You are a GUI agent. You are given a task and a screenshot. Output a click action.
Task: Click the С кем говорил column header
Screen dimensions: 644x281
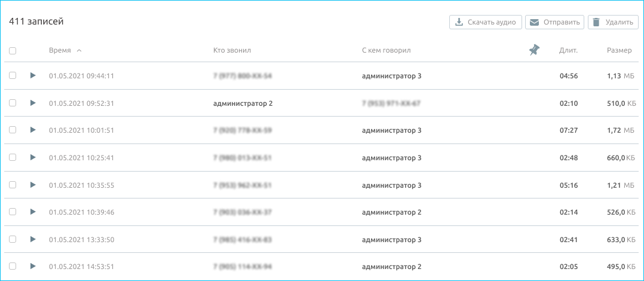[386, 50]
